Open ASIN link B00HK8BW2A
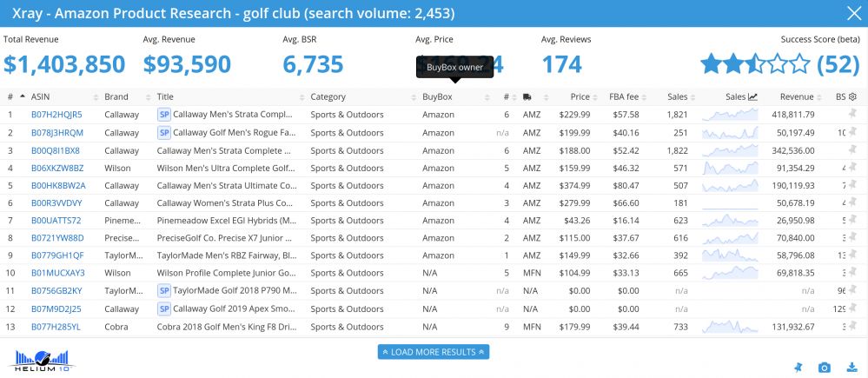The image size is (868, 378). (x=58, y=185)
